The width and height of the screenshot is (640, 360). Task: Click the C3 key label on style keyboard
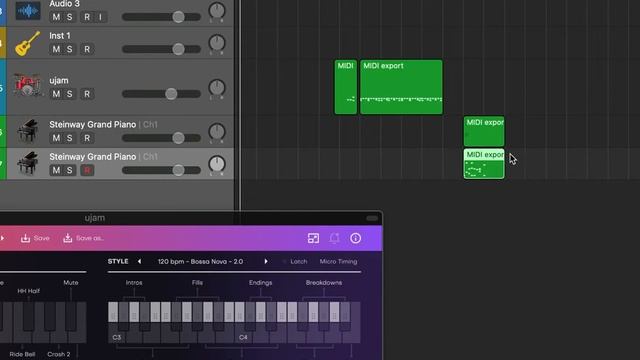pos(117,337)
